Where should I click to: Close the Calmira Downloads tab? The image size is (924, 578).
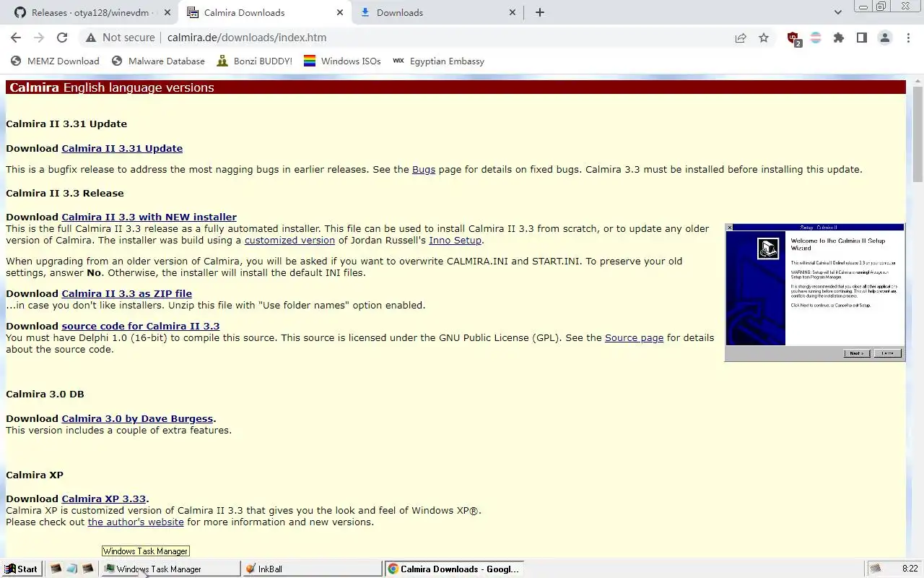tap(340, 12)
